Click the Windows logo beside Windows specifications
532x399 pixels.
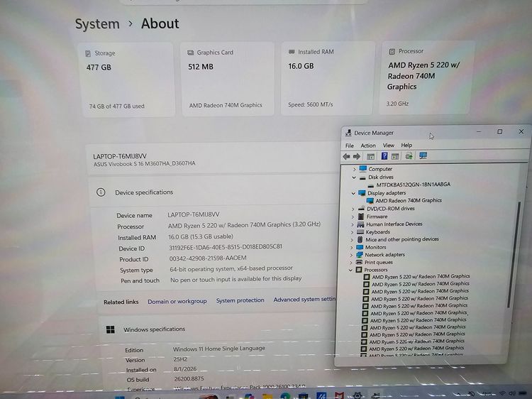pyautogui.click(x=110, y=329)
